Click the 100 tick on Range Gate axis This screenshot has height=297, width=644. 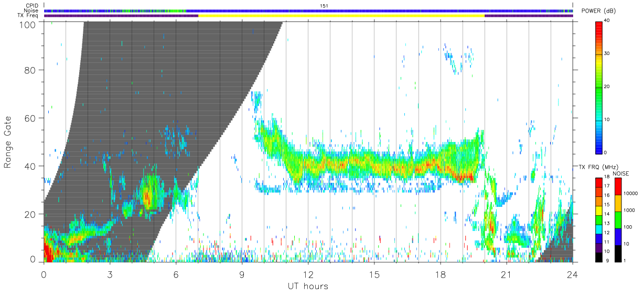(x=27, y=25)
